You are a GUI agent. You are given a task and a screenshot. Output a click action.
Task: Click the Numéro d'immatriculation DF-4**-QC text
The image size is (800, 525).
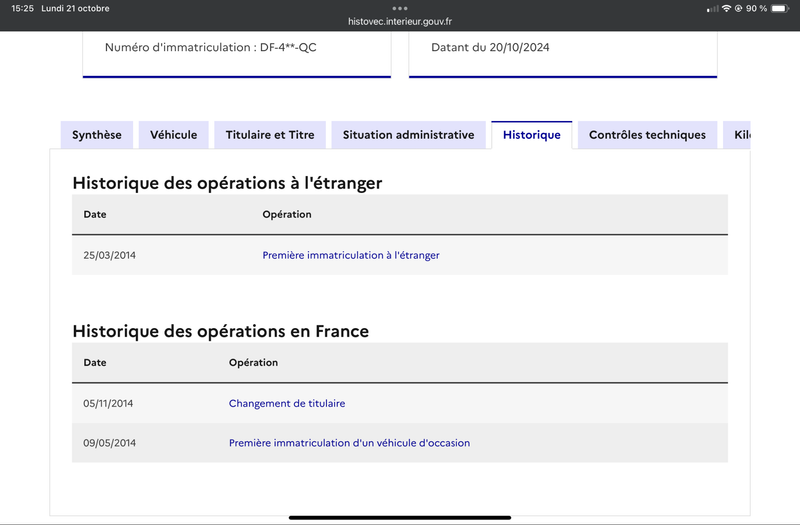coord(211,47)
